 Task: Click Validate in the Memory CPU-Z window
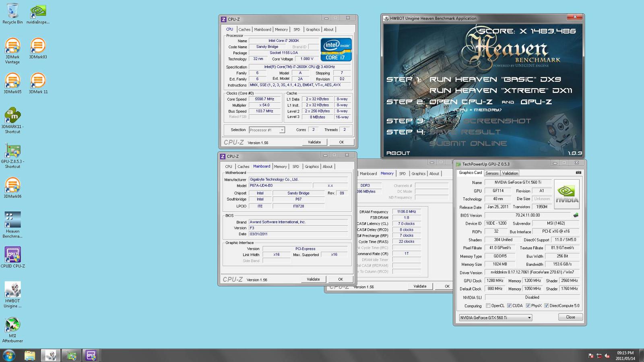coord(420,286)
